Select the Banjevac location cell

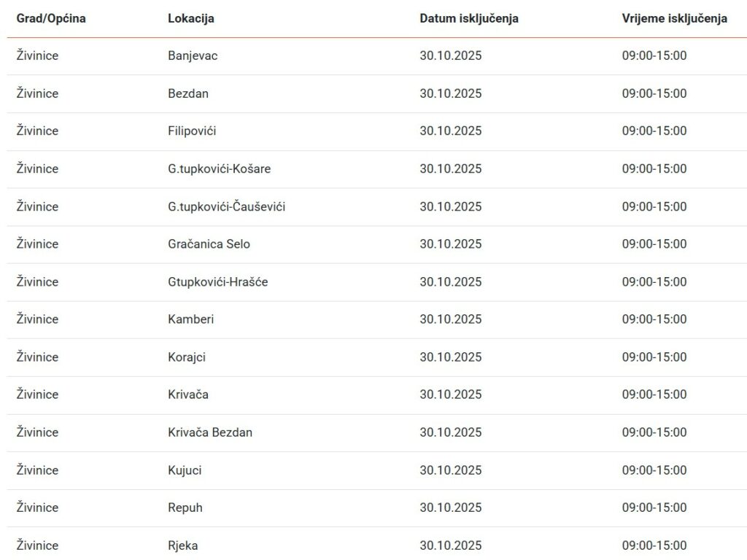point(193,56)
